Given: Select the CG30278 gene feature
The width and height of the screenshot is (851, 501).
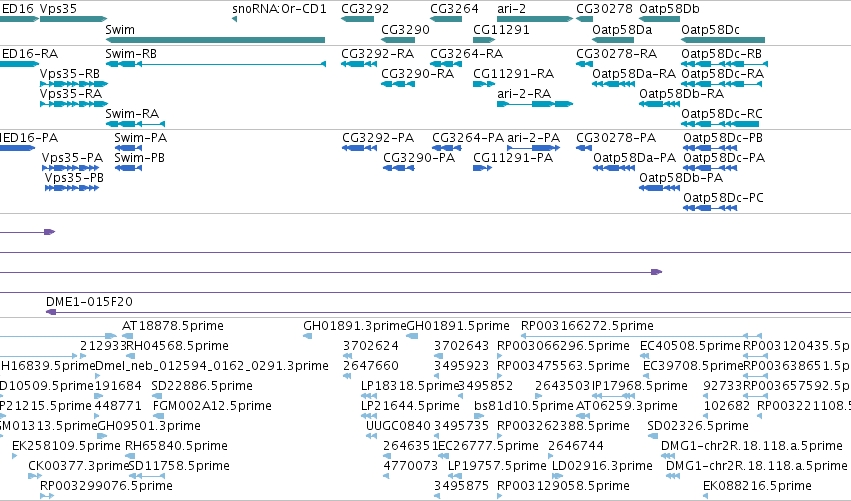Looking at the screenshot, I should (x=585, y=19).
